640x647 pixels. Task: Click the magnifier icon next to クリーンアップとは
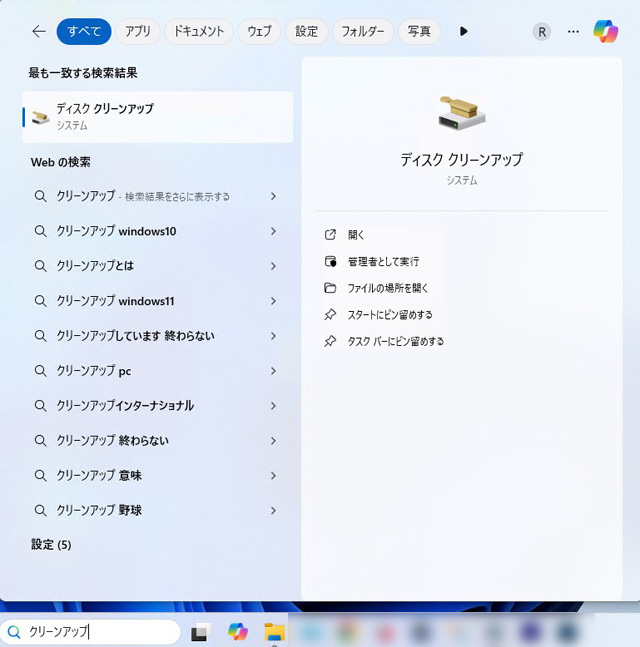[x=40, y=266]
